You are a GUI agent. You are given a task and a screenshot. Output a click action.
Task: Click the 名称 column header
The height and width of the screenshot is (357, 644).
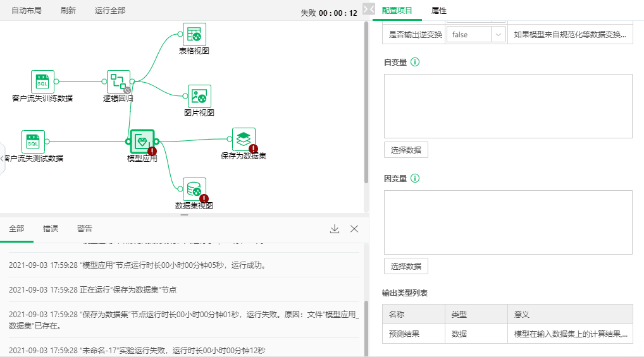tap(414, 314)
